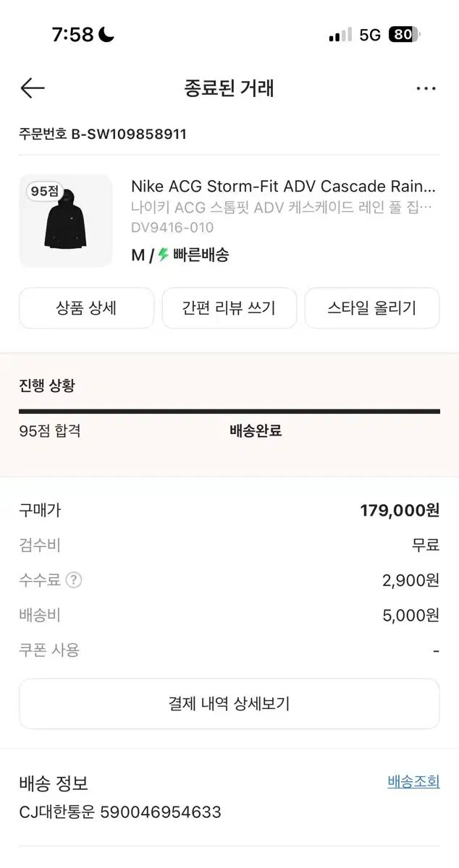Open the three-dot more options menu

426,88
